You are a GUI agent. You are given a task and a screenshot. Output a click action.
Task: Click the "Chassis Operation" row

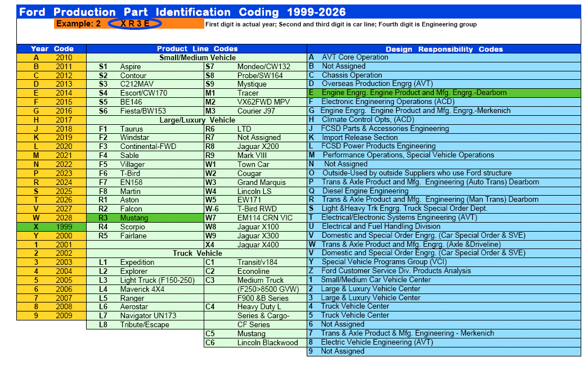[x=444, y=75]
